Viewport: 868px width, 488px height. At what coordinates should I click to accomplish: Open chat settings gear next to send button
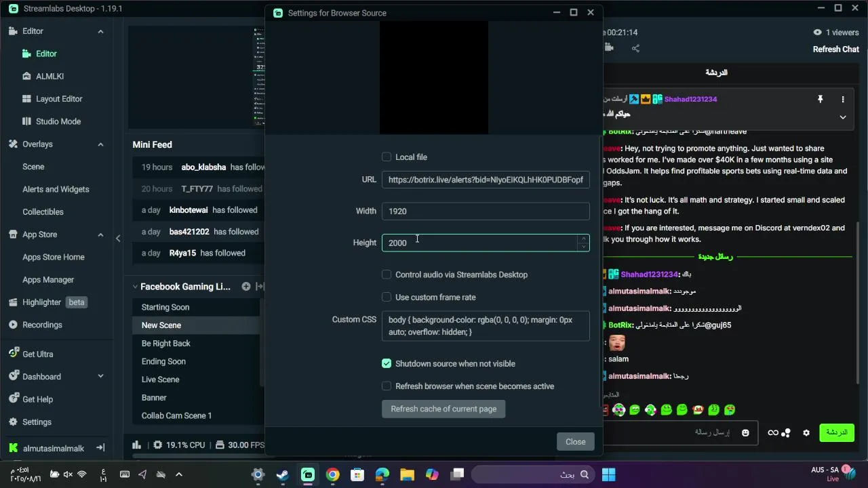pyautogui.click(x=806, y=432)
